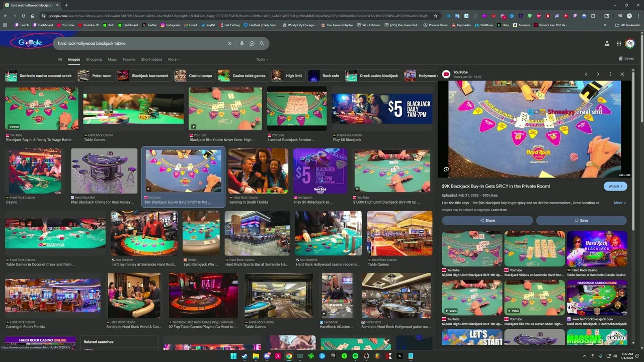Viewport: 644px width, 362px height.
Task: Open the Google apps grid
Action: point(619,44)
